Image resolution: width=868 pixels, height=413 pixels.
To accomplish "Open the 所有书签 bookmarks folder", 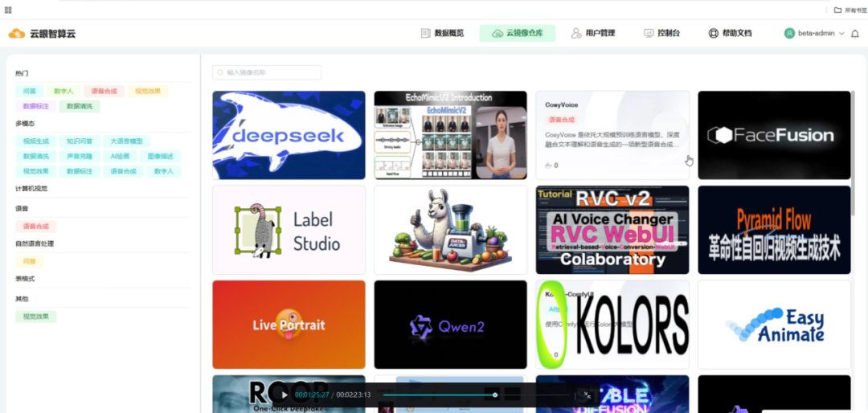I will [850, 10].
